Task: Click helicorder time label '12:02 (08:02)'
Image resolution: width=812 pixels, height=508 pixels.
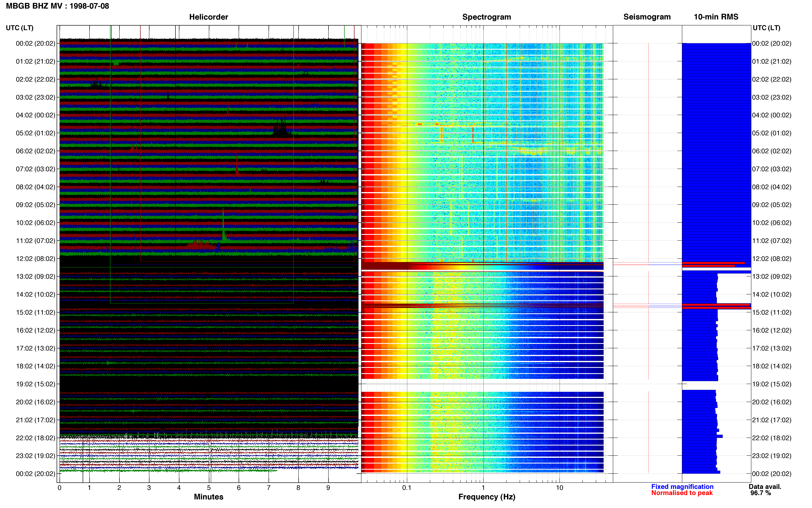Action: tap(36, 259)
